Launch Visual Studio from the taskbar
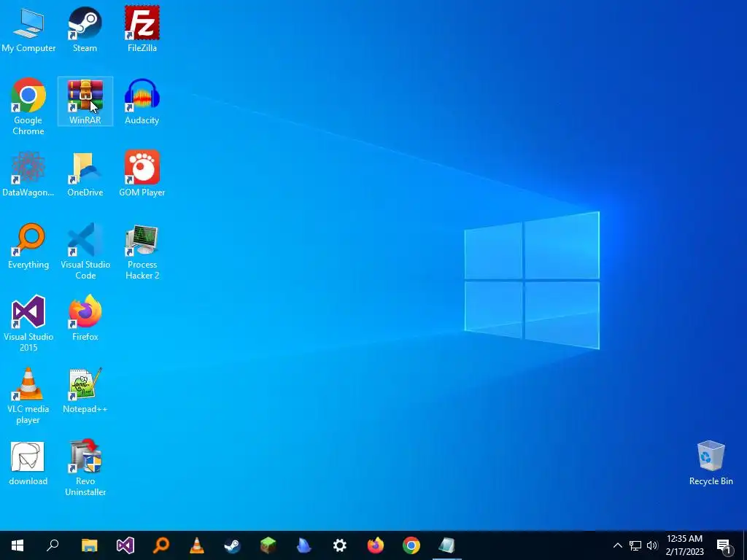 pos(125,545)
